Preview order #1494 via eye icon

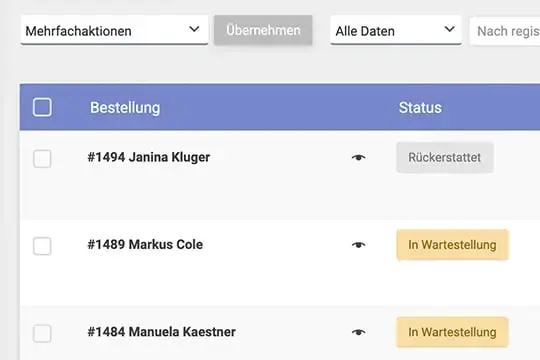(359, 157)
